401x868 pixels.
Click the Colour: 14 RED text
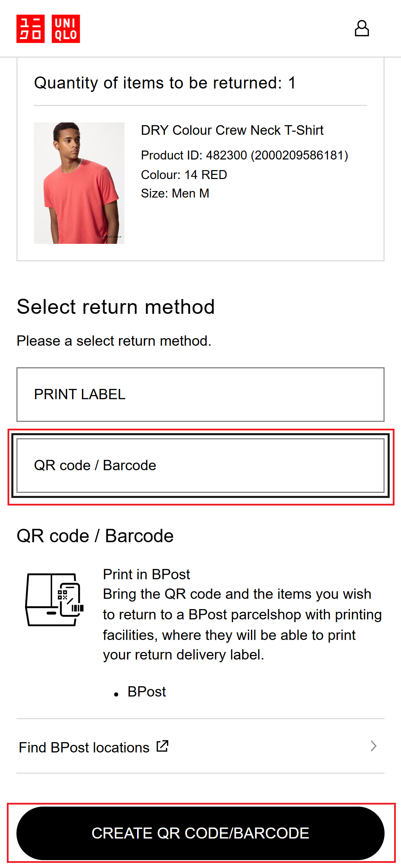[184, 175]
